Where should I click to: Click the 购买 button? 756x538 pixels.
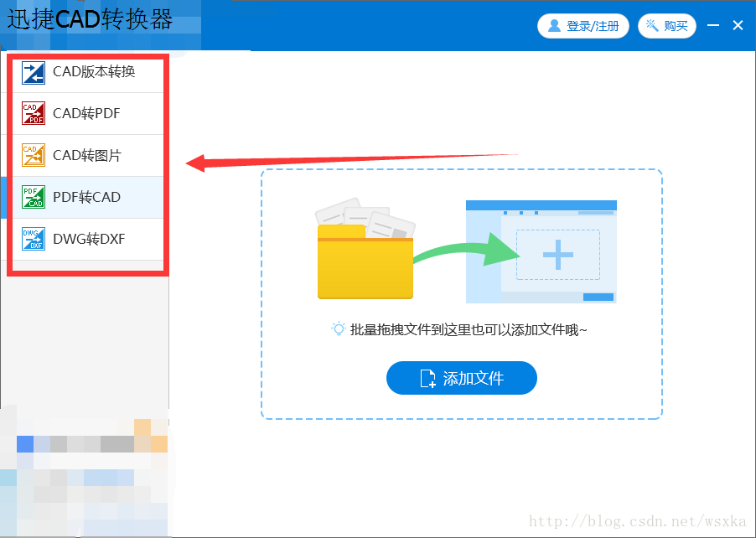click(x=667, y=26)
